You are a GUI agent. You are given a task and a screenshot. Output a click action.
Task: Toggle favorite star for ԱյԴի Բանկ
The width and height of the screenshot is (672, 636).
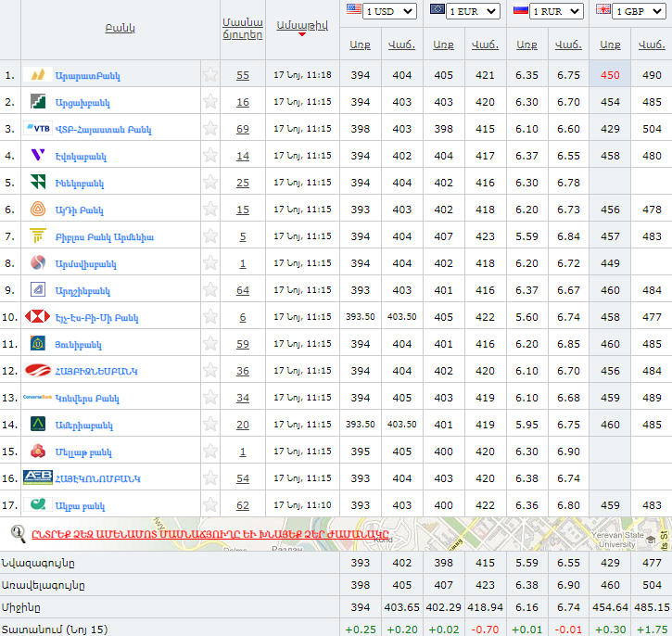pyautogui.click(x=210, y=210)
